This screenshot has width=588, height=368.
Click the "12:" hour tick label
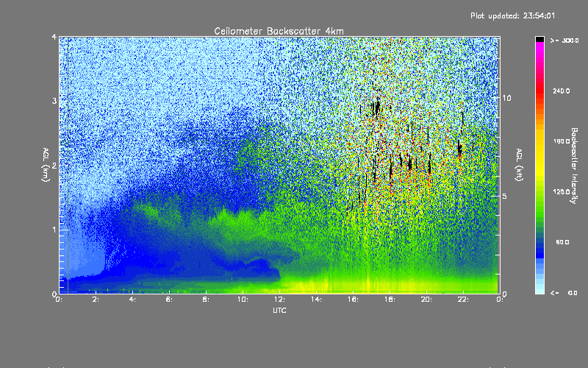pos(279,300)
